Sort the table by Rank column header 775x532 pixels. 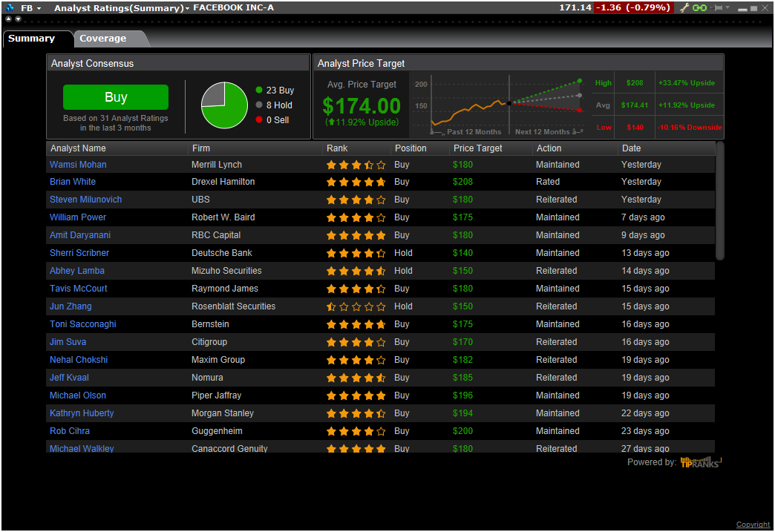(x=337, y=148)
